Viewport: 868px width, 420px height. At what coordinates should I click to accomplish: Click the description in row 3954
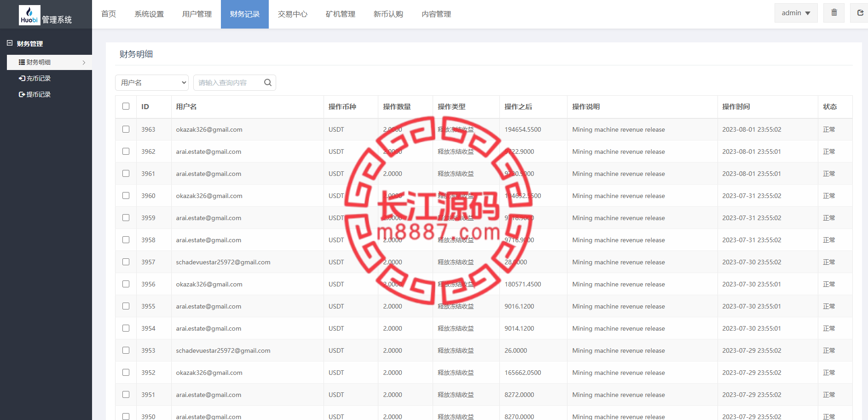619,328
